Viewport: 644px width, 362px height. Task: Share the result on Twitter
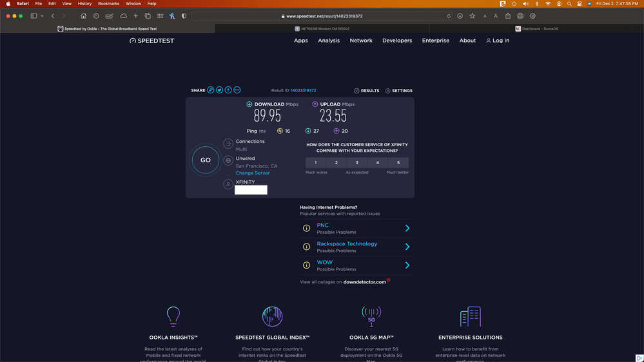point(219,90)
